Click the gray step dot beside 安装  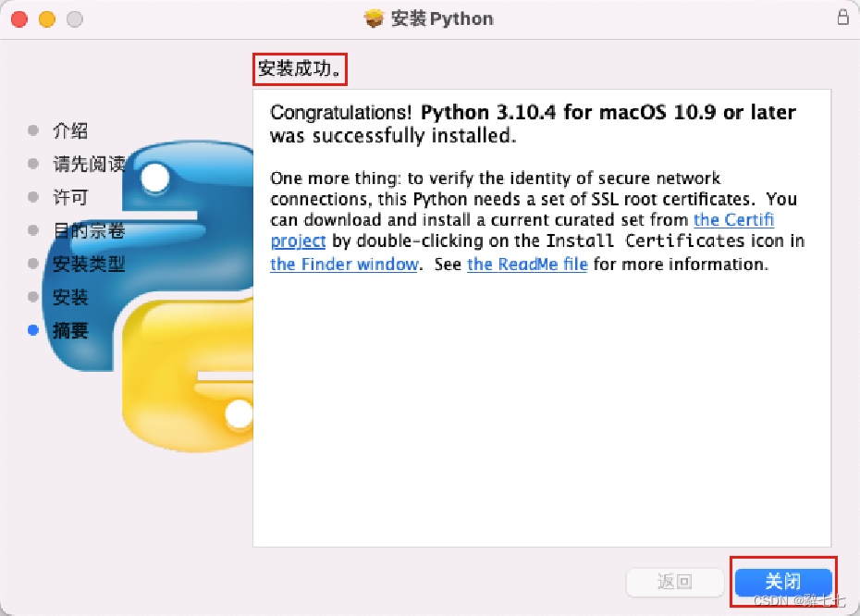click(34, 297)
